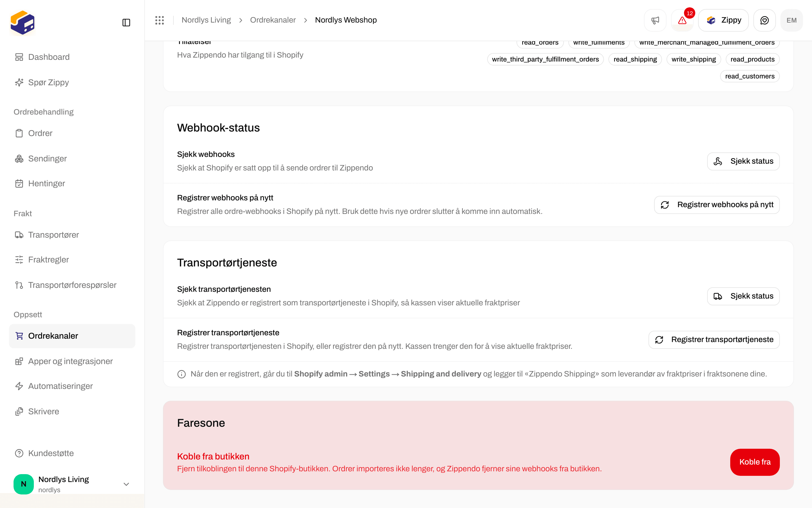
Task: Click the write_third_party_fulfillment_orders tag
Action: coord(545,60)
